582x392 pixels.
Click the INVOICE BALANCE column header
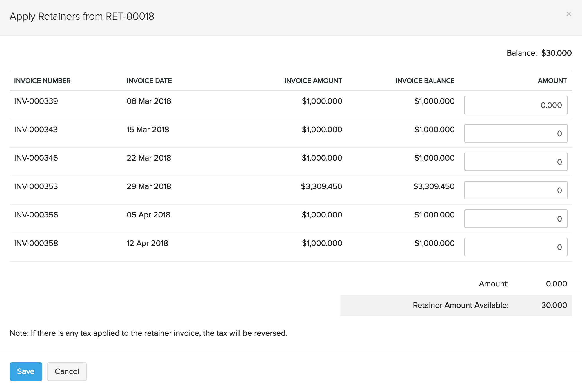[x=425, y=81]
